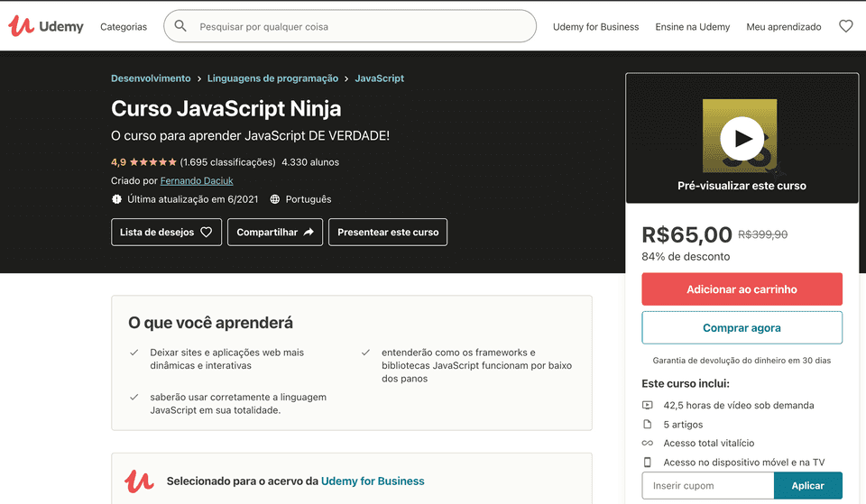Click the course preview thumbnail image
The image size is (866, 504).
click(x=740, y=136)
